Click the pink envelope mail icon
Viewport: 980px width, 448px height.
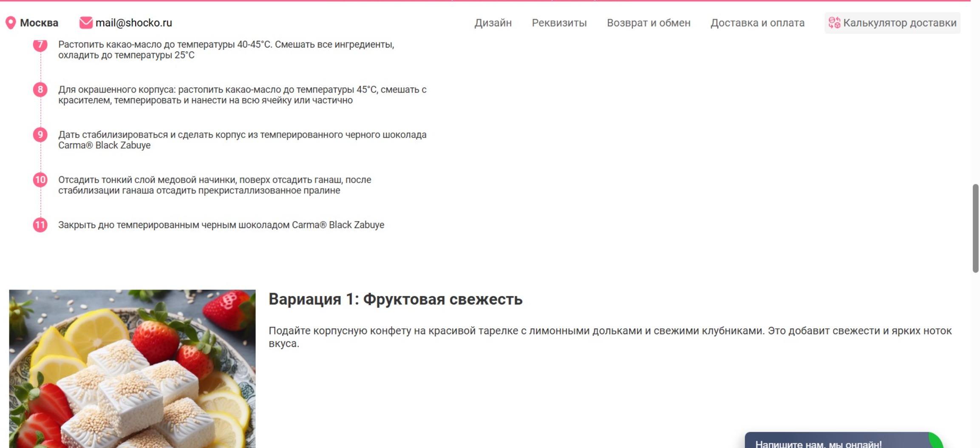tap(86, 23)
